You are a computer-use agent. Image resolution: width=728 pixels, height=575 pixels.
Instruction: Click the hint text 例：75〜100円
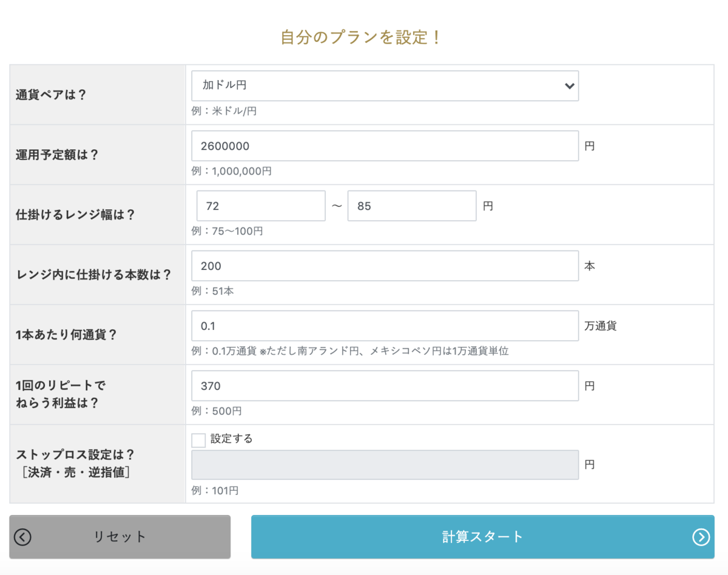[227, 232]
